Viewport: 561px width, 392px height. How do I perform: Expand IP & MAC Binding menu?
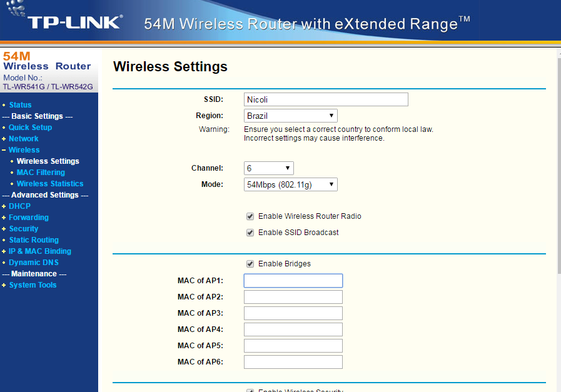click(x=39, y=251)
